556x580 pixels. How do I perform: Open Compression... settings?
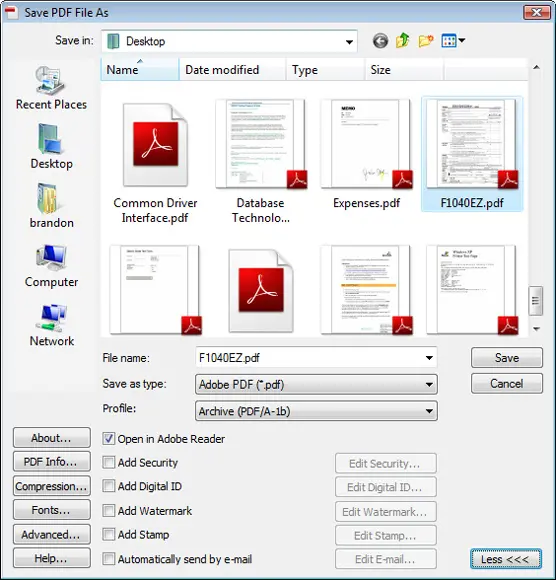click(51, 486)
